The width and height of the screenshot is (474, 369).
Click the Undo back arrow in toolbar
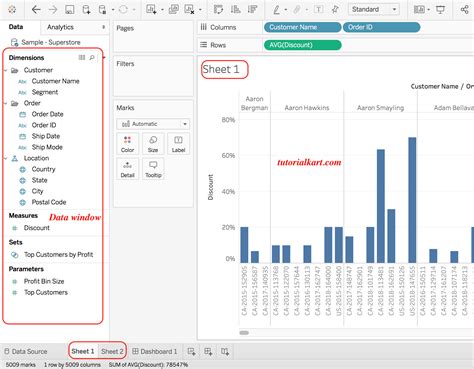tap(36, 10)
